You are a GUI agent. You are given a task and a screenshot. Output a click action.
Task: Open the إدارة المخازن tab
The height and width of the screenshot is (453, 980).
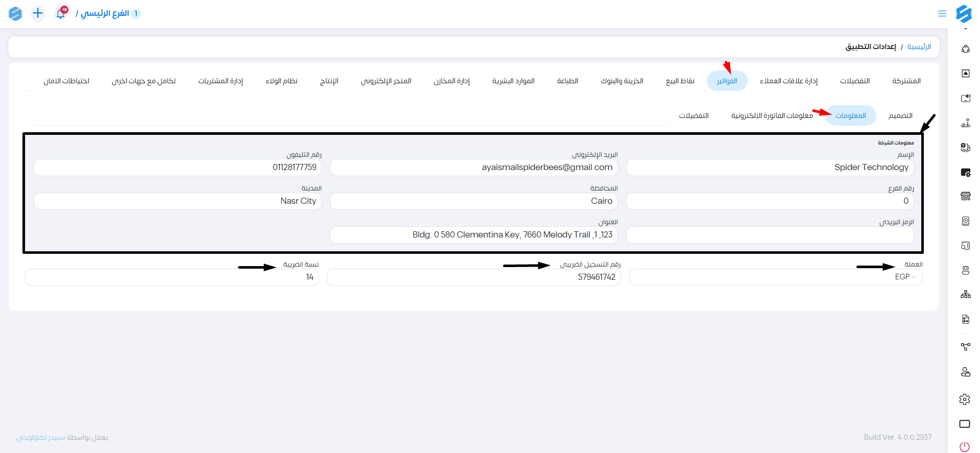[x=451, y=81]
